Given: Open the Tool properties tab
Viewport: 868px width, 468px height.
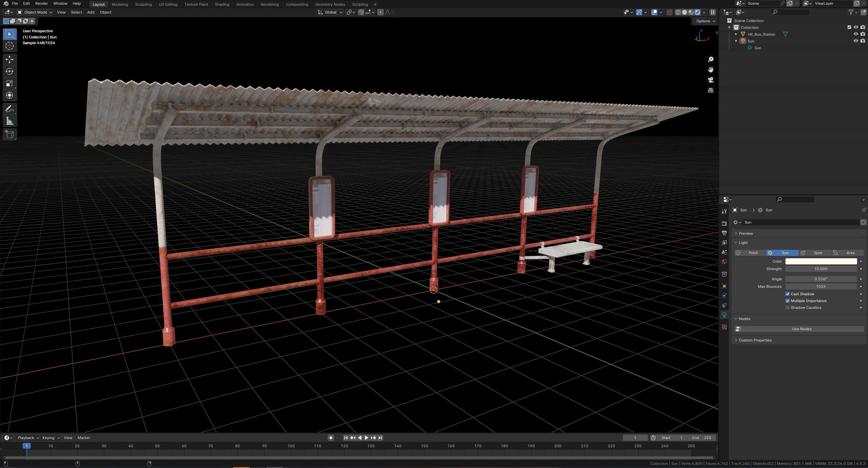Looking at the screenshot, I should tap(724, 211).
